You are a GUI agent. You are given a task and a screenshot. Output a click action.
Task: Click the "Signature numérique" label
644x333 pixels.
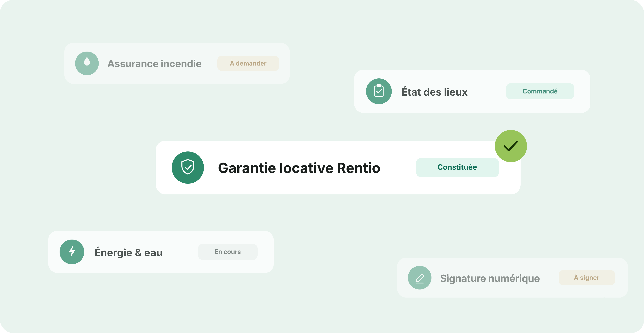[x=490, y=278]
